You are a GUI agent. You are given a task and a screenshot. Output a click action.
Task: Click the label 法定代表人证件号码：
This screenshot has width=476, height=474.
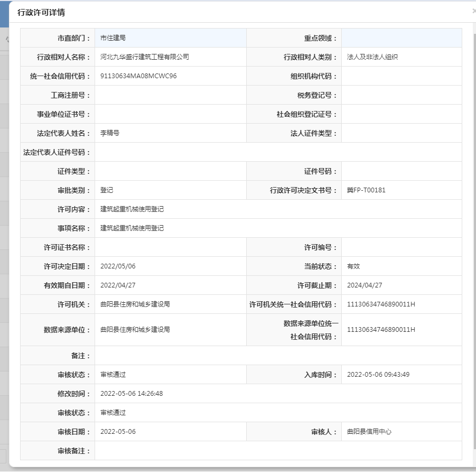pos(57,152)
